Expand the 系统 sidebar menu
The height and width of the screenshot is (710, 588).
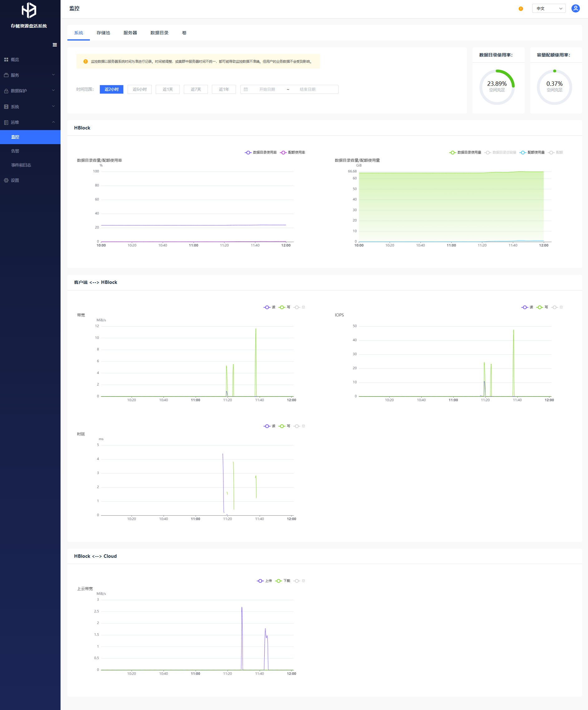[x=30, y=106]
